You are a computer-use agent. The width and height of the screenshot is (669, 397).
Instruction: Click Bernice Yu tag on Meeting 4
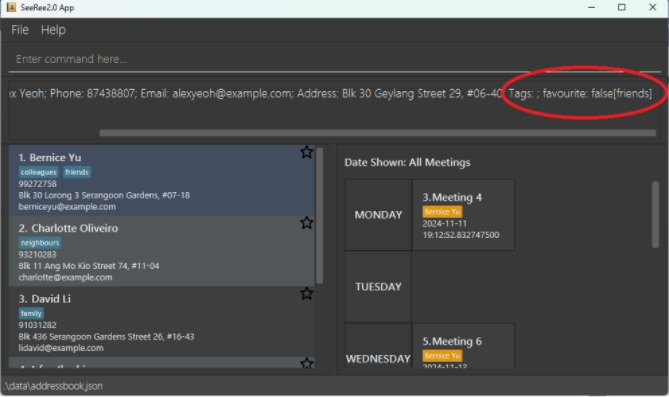tap(442, 212)
